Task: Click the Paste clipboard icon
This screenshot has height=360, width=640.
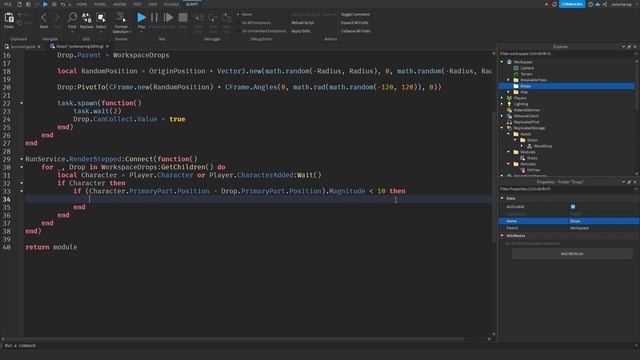Action: (9, 18)
